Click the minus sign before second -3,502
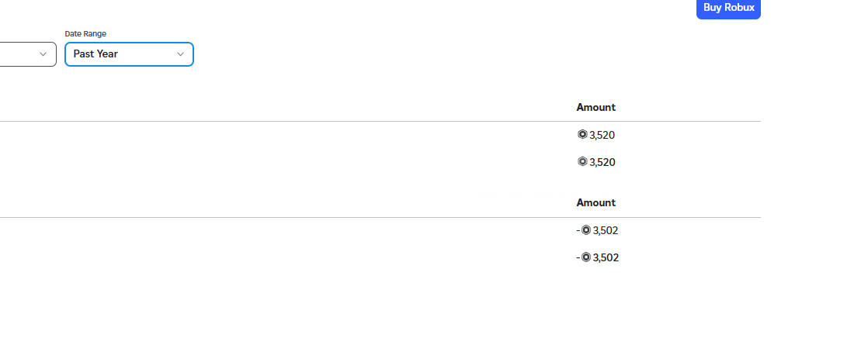The image size is (868, 345). pos(578,257)
